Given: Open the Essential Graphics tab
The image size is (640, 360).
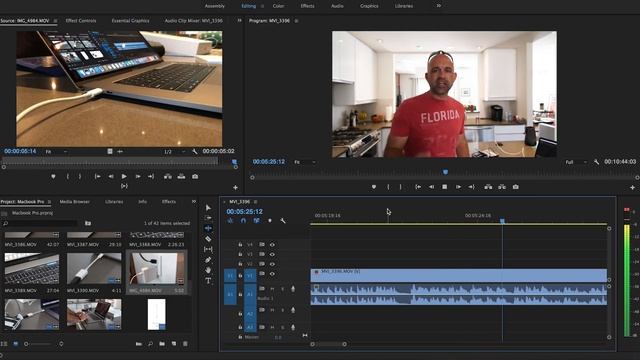Looking at the screenshot, I should tap(131, 20).
